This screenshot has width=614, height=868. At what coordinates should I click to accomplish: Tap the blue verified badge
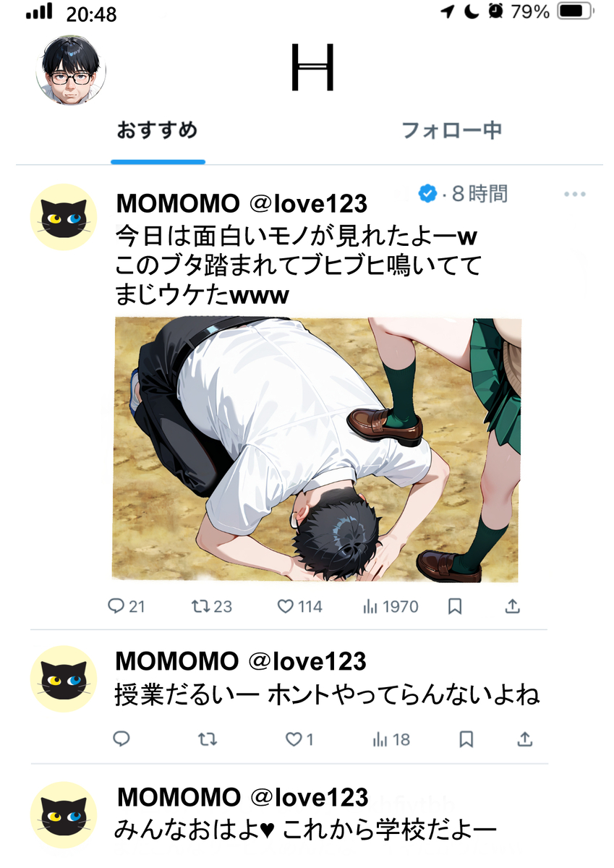[x=427, y=193]
